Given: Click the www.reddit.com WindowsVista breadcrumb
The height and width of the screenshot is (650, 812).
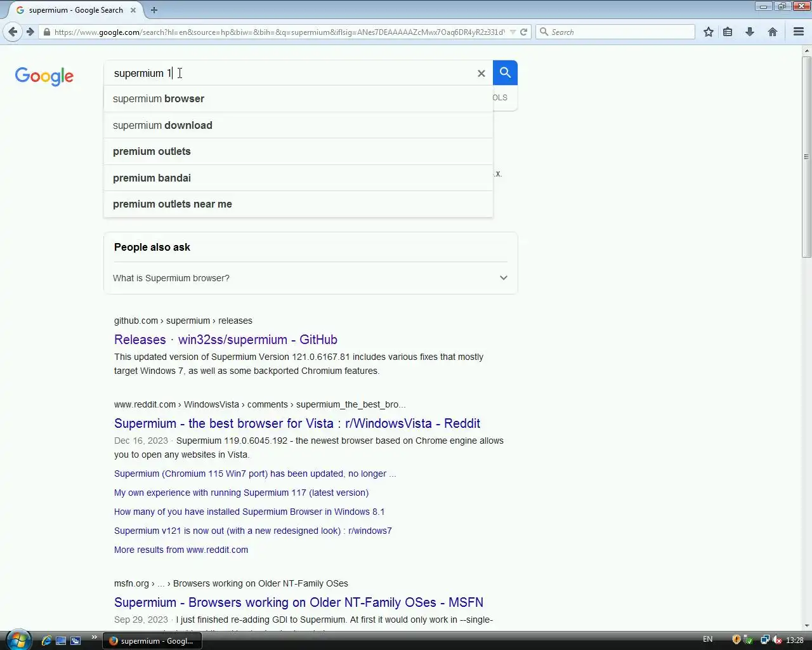Looking at the screenshot, I should [x=259, y=404].
